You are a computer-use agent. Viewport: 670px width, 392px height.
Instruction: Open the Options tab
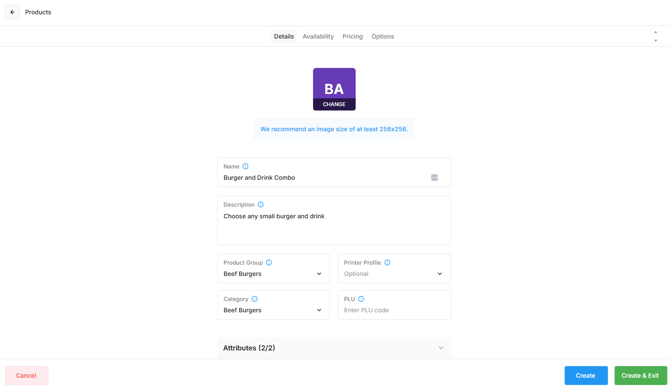pos(382,36)
